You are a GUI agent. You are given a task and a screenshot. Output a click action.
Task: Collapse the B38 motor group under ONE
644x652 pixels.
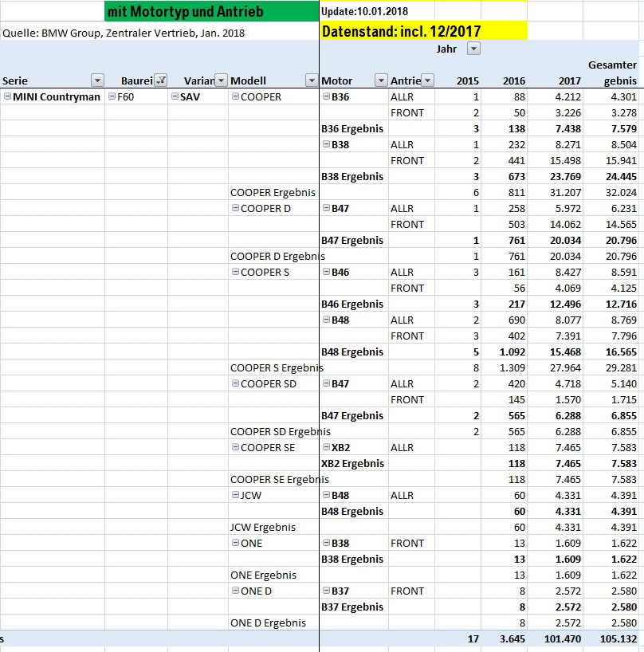(x=326, y=543)
